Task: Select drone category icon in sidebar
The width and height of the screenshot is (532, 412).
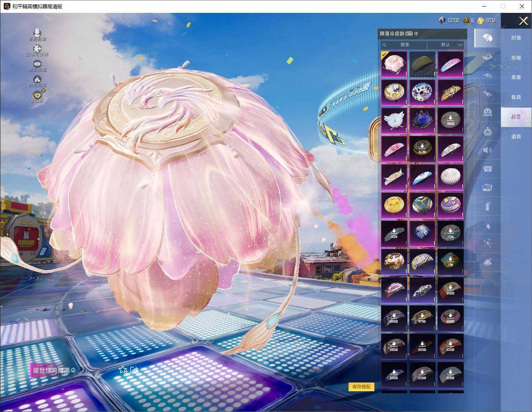Action: coord(487,76)
